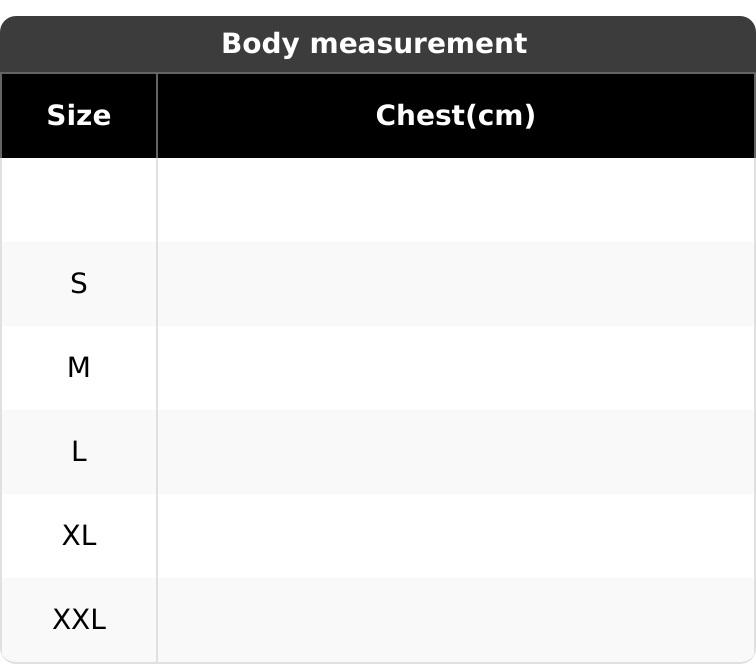Select the Size column header

coord(79,116)
